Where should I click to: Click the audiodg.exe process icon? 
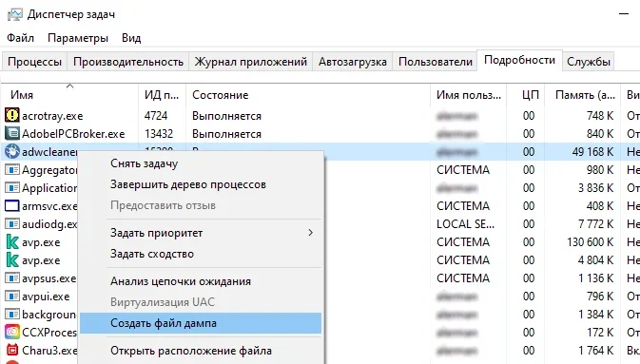point(11,223)
